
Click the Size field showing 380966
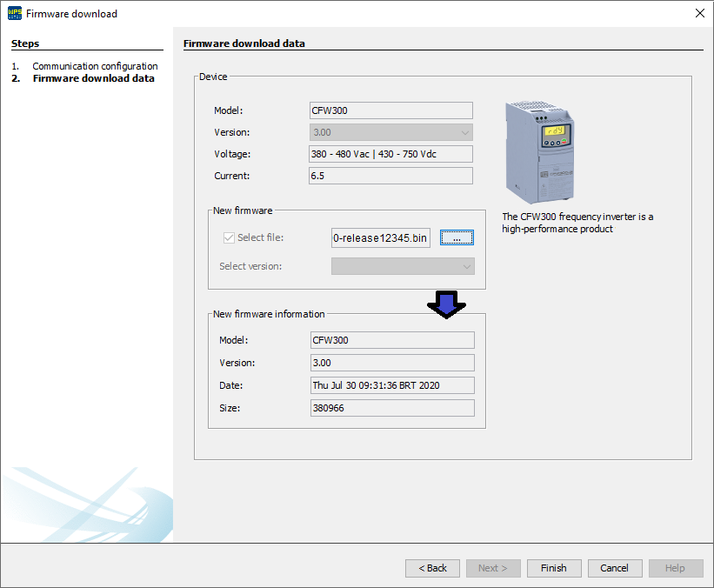point(390,407)
